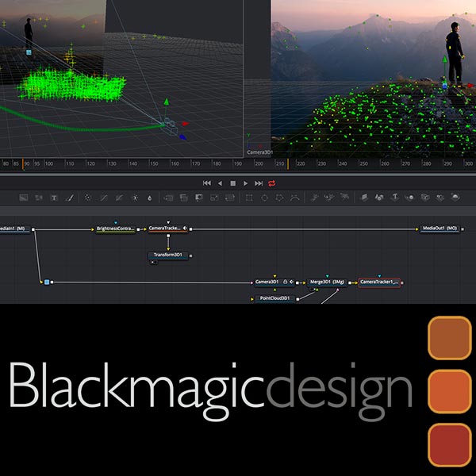Jump to the last frame
The height and width of the screenshot is (476, 476).
259,183
